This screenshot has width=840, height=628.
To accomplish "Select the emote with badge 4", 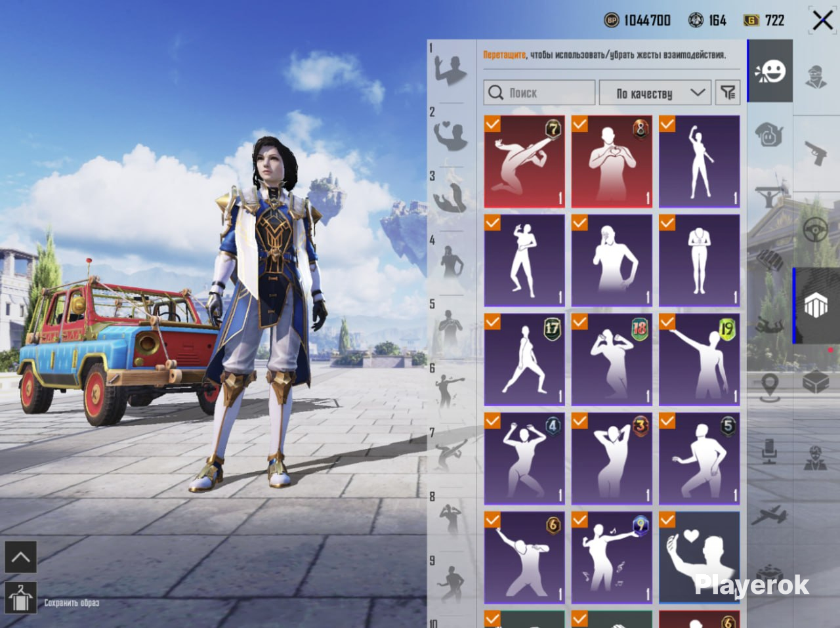I will coord(524,459).
